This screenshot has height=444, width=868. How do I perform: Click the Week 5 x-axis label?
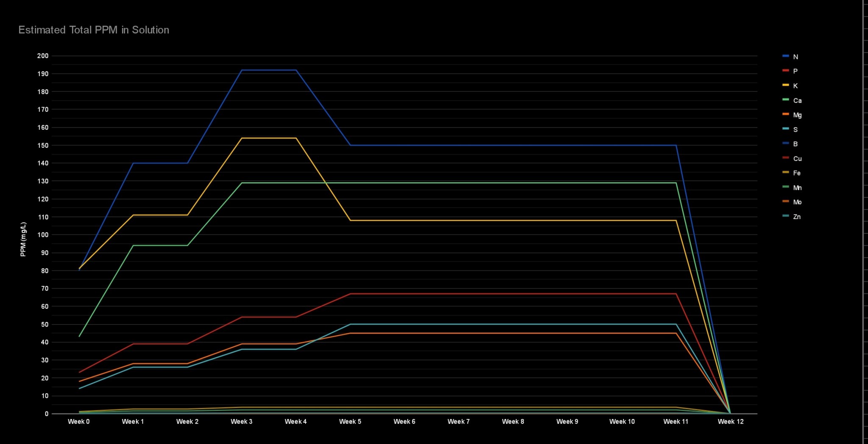pos(350,422)
